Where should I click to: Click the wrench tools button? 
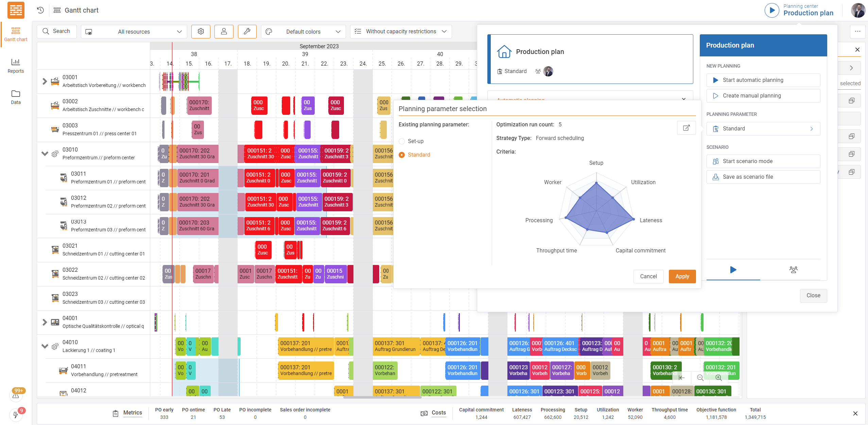coord(247,31)
